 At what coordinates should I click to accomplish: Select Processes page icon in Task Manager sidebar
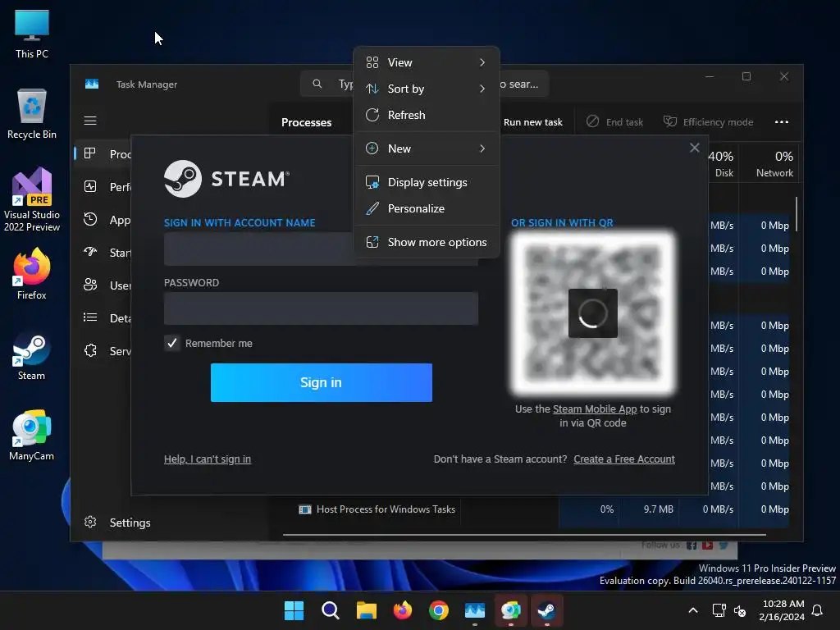[x=90, y=153]
